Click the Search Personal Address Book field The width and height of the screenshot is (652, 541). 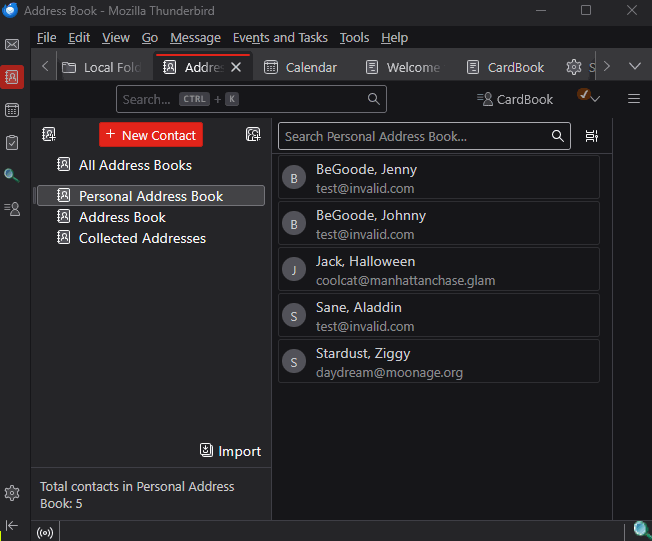(x=414, y=136)
